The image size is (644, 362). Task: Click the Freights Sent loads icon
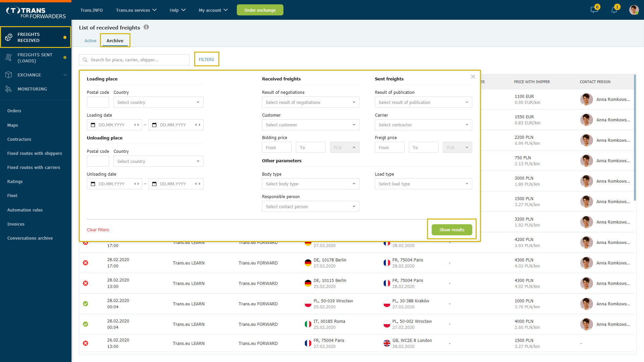[9, 58]
